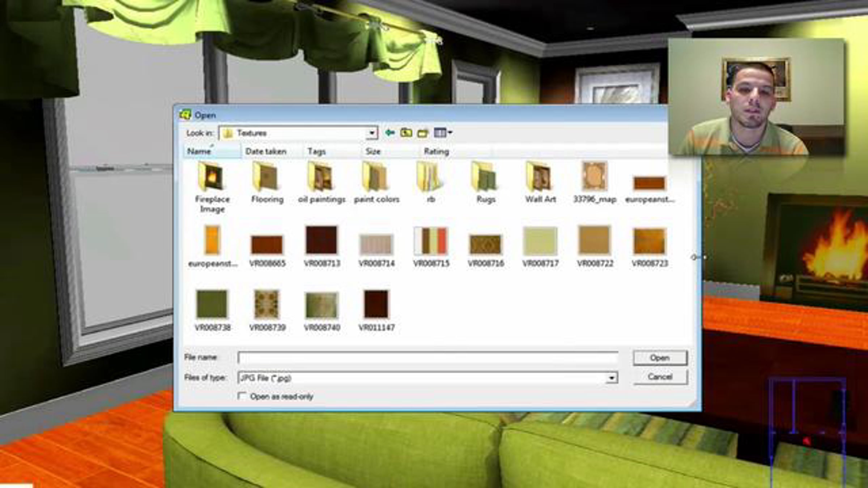The height and width of the screenshot is (488, 868).
Task: Expand the Files of type dropdown
Action: [x=612, y=378]
